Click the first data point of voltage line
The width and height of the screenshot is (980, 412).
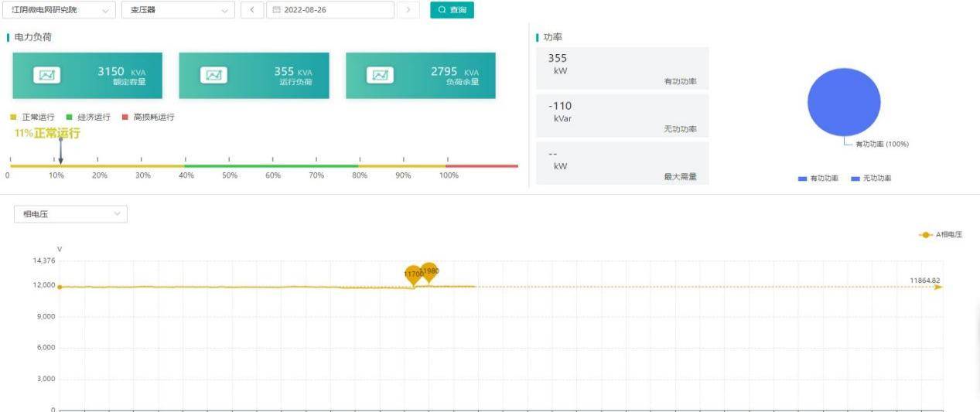coord(60,287)
